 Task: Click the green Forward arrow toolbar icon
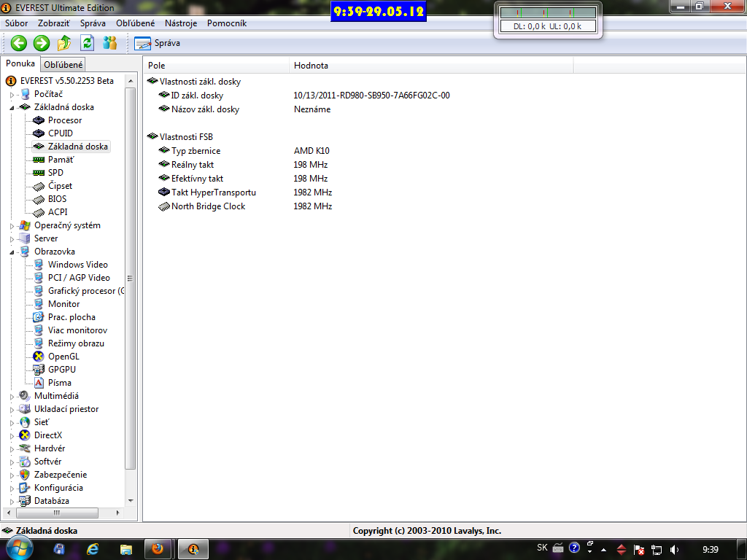click(x=42, y=43)
